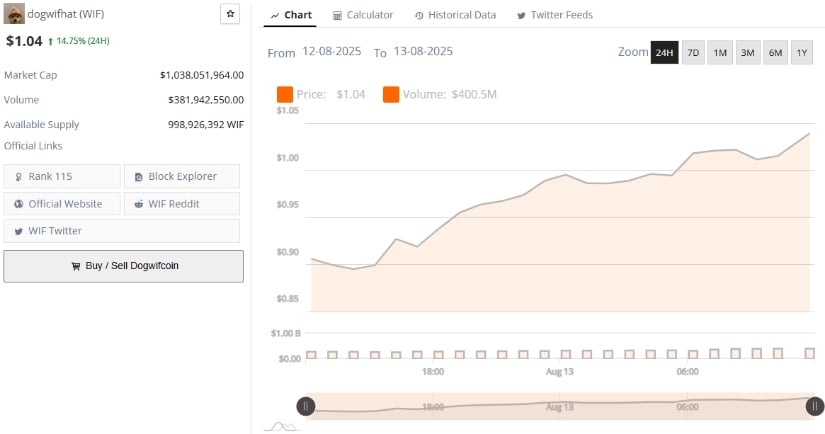Click the Market Cap value $1,038,051,964.00
This screenshot has width=825, height=434.
pos(202,75)
